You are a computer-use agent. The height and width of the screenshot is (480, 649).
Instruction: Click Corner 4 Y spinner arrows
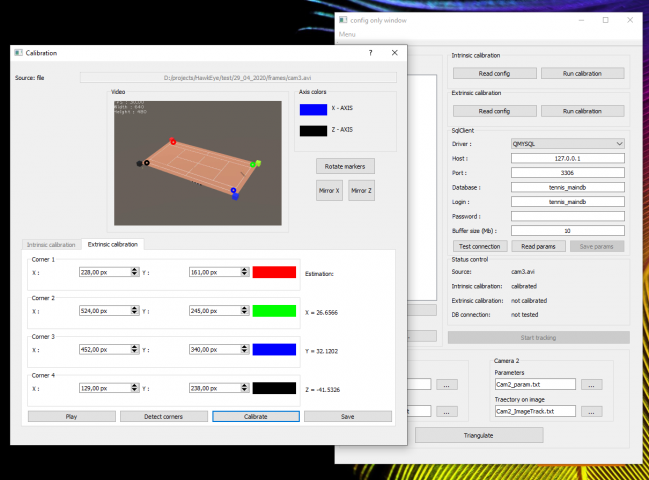[x=245, y=388]
